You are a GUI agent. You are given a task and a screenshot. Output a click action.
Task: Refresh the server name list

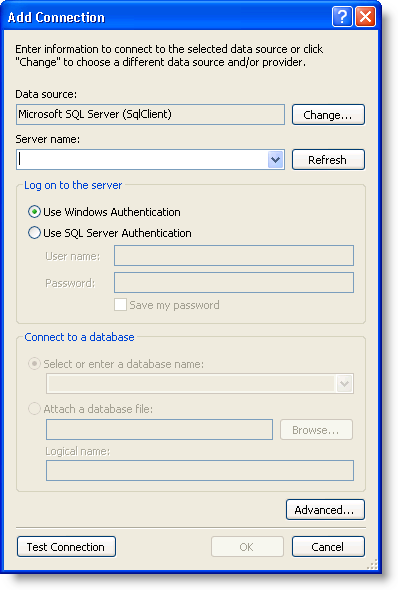pyautogui.click(x=328, y=160)
